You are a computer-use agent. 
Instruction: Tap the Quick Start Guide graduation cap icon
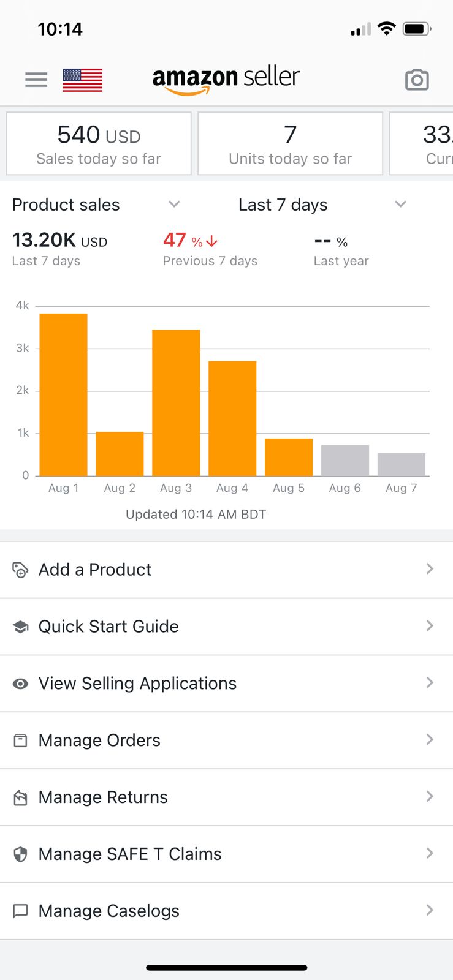20,627
